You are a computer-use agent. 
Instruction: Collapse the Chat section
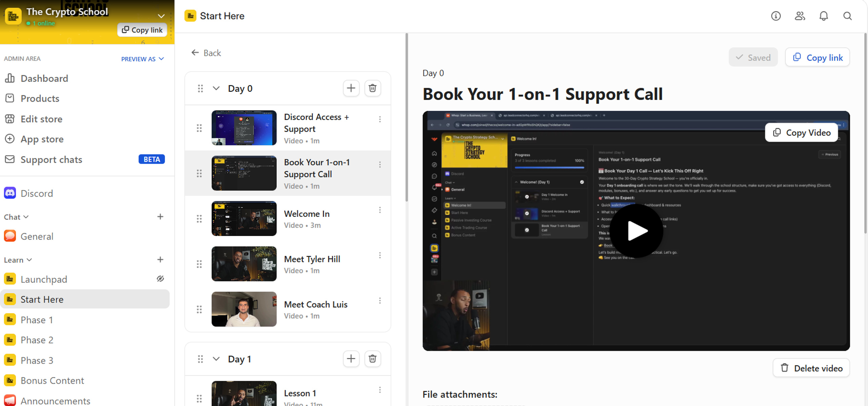16,217
